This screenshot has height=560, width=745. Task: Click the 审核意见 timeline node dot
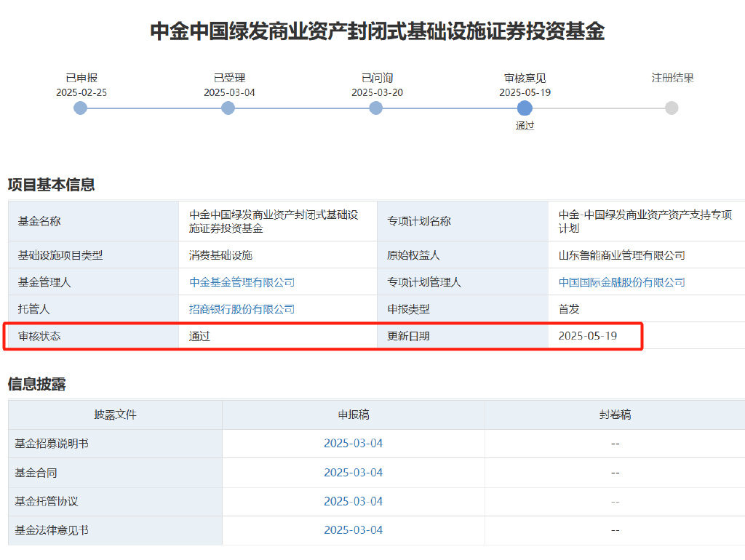(x=525, y=108)
